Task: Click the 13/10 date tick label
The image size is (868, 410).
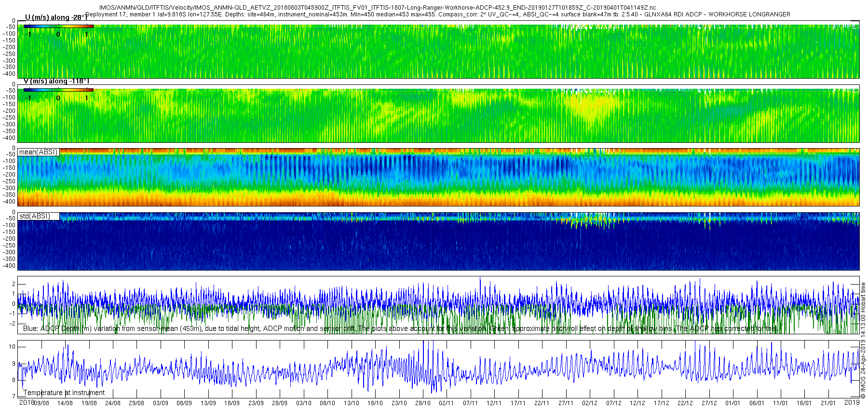Action: (352, 403)
